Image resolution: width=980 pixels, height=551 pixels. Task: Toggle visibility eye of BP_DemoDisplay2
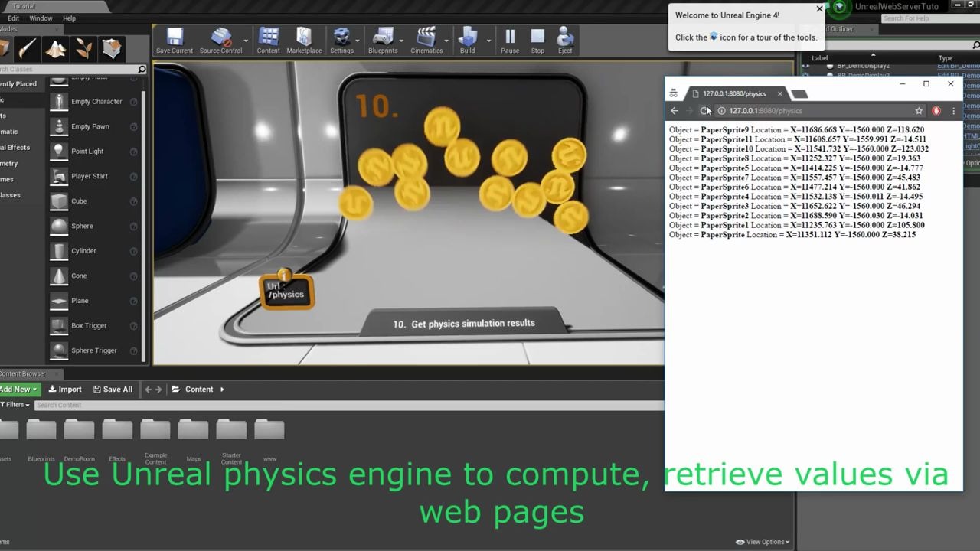[x=805, y=67]
